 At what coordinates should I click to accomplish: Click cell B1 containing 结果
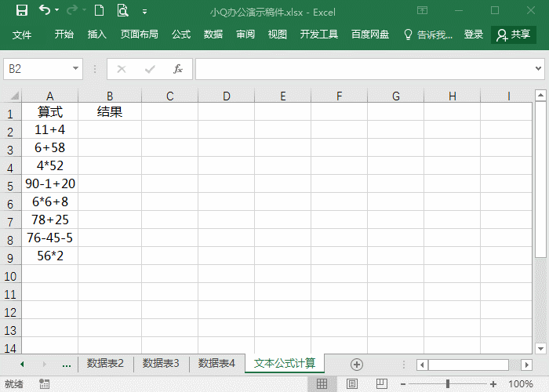tap(110, 111)
